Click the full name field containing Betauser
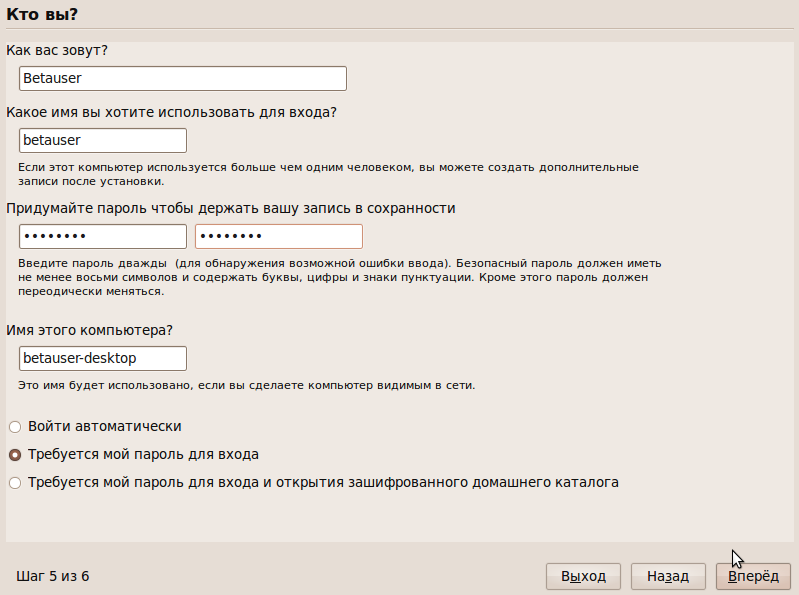 pos(183,78)
